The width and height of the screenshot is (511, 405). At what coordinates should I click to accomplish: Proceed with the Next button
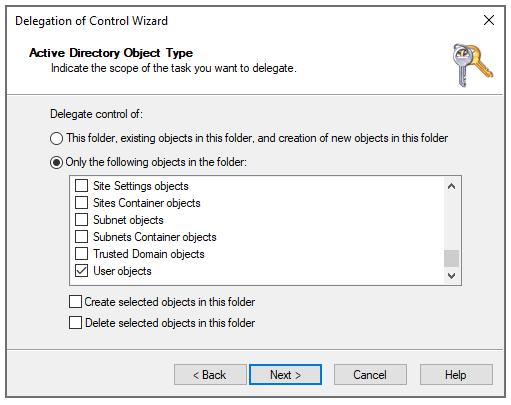tap(285, 375)
